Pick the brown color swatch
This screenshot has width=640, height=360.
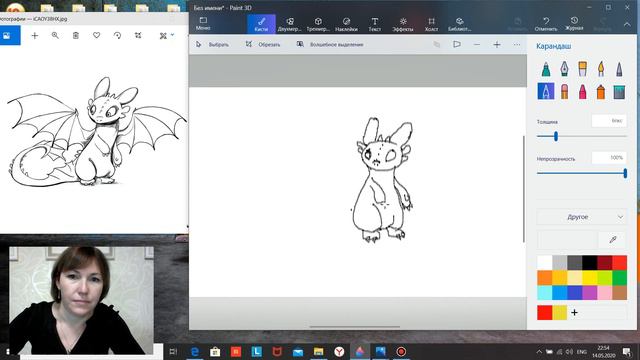(620, 293)
